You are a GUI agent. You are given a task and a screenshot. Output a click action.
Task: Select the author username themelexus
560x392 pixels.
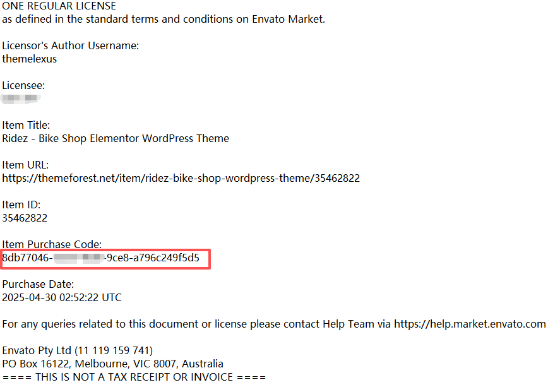coord(29,59)
